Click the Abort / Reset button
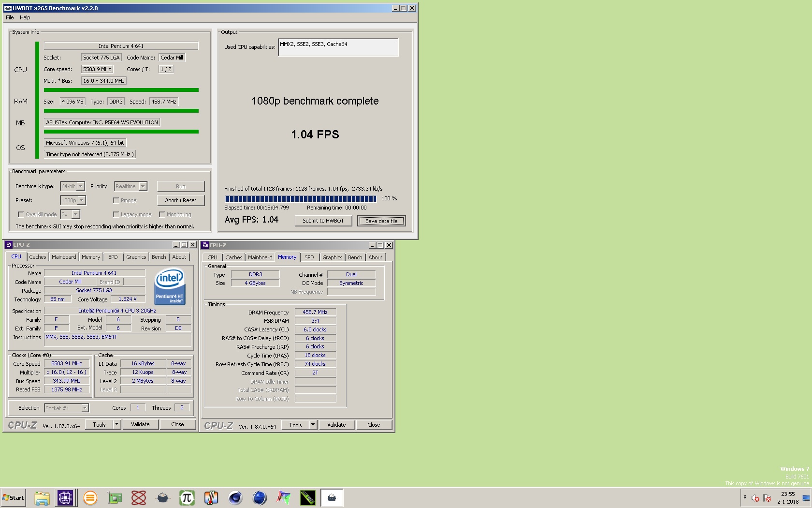The width and height of the screenshot is (812, 508). 181,200
